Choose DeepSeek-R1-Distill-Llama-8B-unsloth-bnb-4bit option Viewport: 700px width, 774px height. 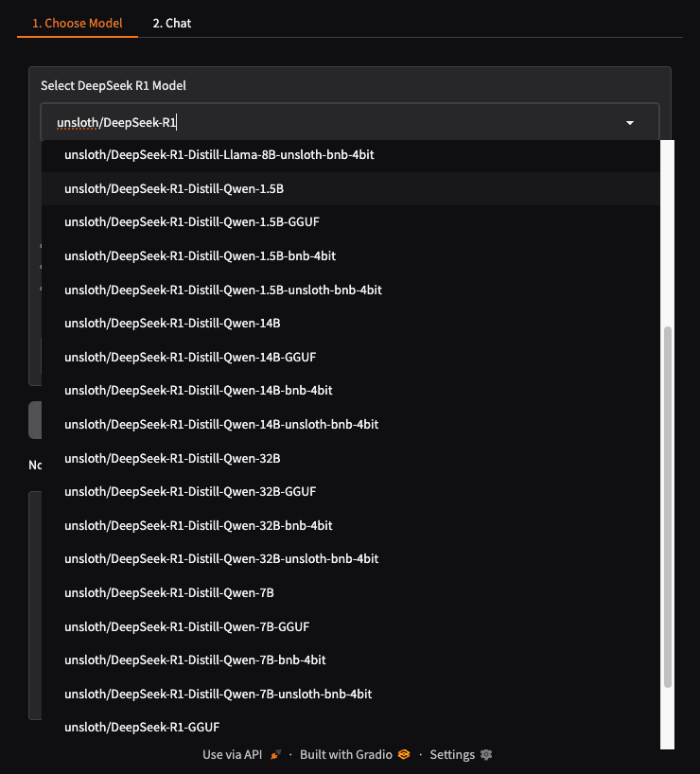219,154
